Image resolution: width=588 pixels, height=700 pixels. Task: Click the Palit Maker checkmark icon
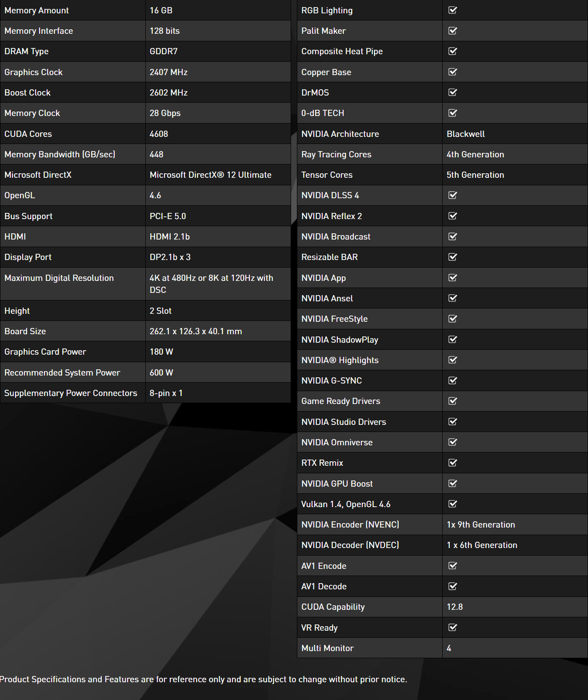click(x=453, y=31)
